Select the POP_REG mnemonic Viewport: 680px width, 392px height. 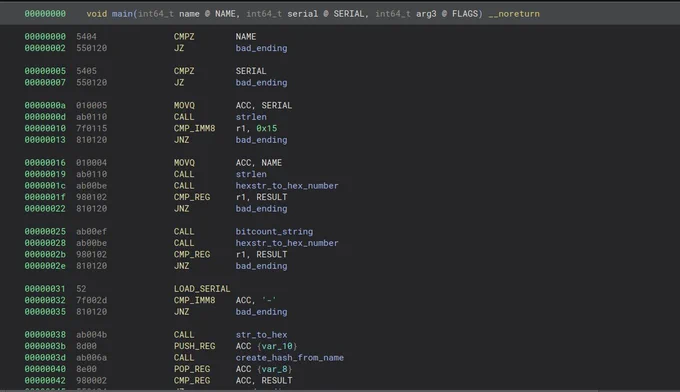pos(192,369)
